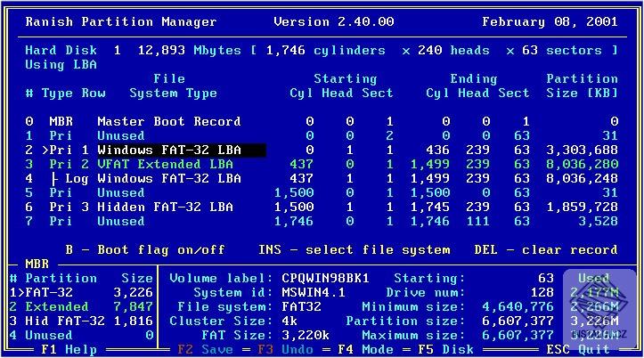This screenshot has width=644, height=358.
Task: Click the 'DEL - clear record' hint
Action: point(546,249)
